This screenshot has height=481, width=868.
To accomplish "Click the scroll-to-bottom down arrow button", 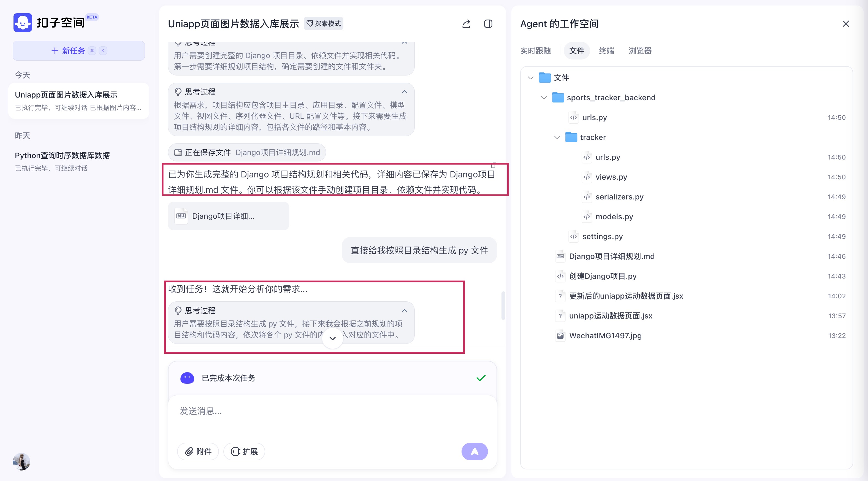I will click(x=332, y=338).
